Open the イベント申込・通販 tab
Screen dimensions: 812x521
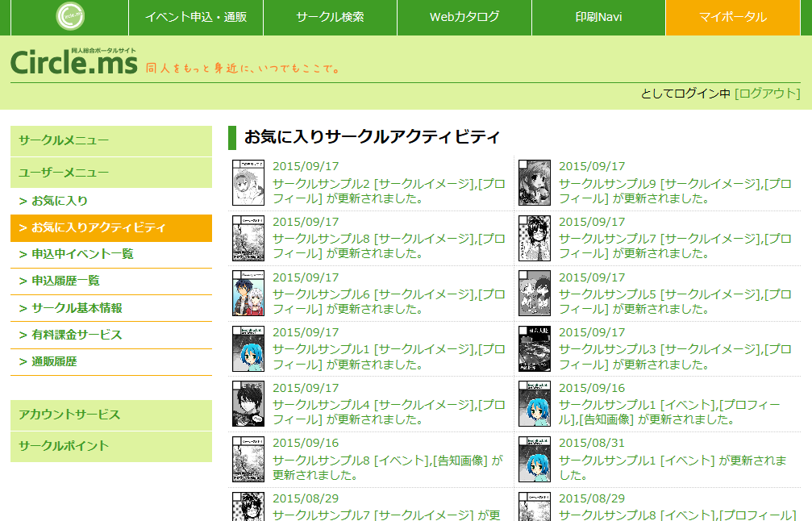(196, 17)
